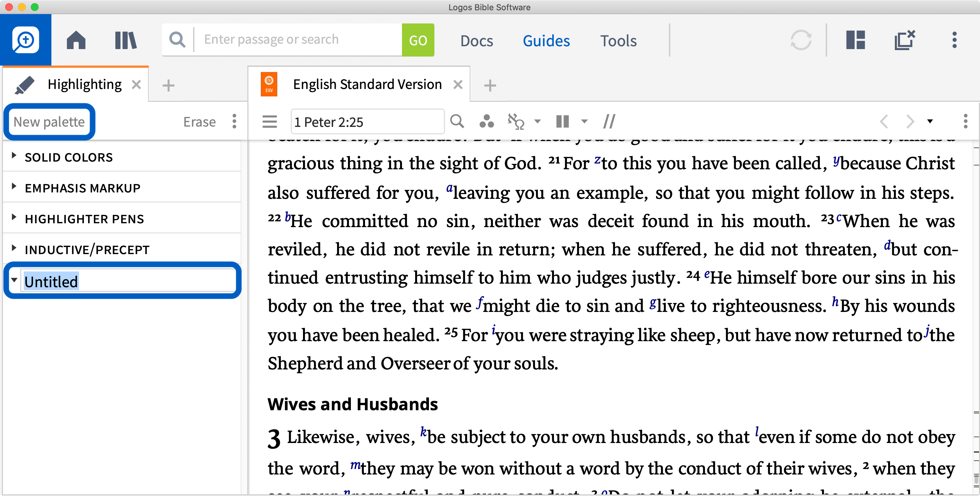Click the large chapter number 3
The width and height of the screenshot is (980, 496).
(273, 439)
